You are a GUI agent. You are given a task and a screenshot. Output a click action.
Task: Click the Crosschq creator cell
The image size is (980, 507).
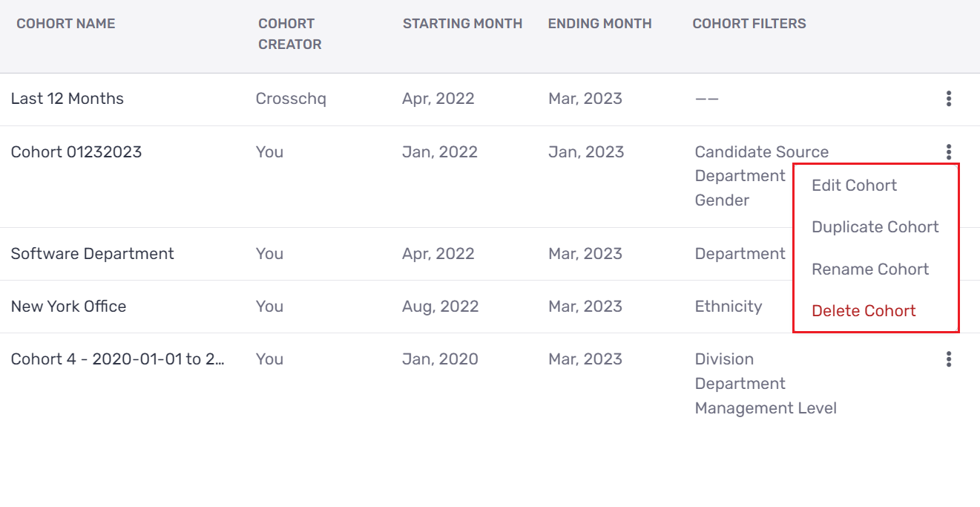291,99
